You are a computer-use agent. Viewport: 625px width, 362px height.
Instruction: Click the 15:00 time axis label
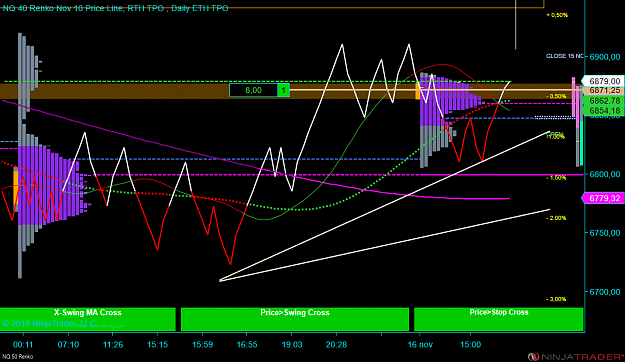[x=471, y=344]
